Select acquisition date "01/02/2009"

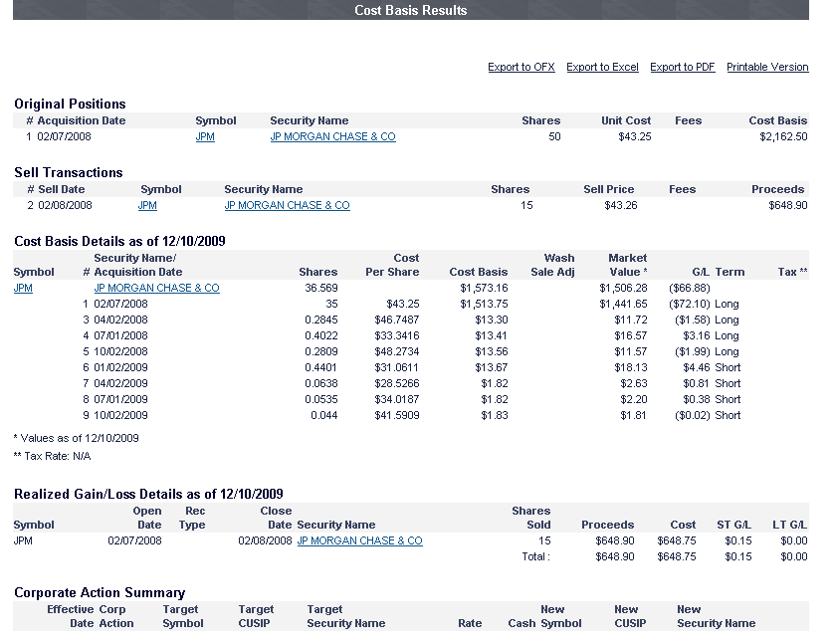120,367
